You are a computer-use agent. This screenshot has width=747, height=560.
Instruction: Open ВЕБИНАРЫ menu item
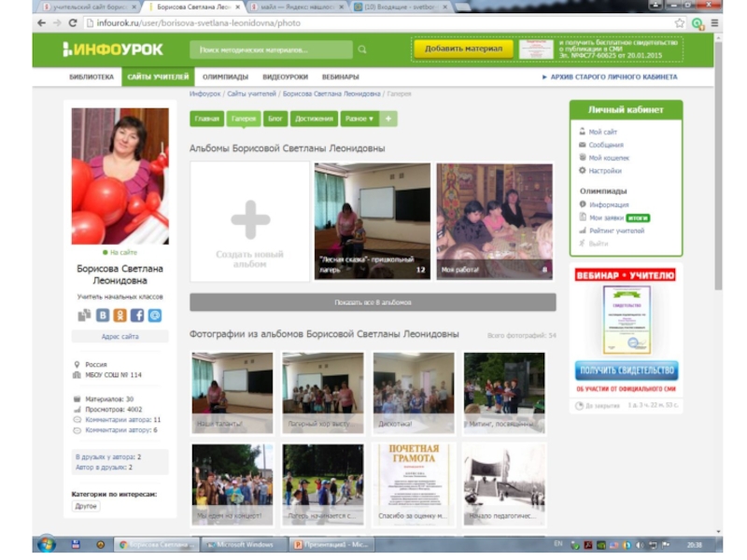(x=340, y=77)
